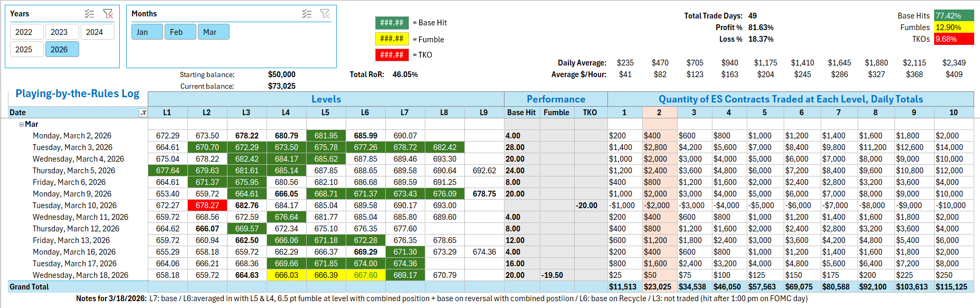The height and width of the screenshot is (308, 980).
Task: Select the Grand Total row label
Action: click(29, 287)
